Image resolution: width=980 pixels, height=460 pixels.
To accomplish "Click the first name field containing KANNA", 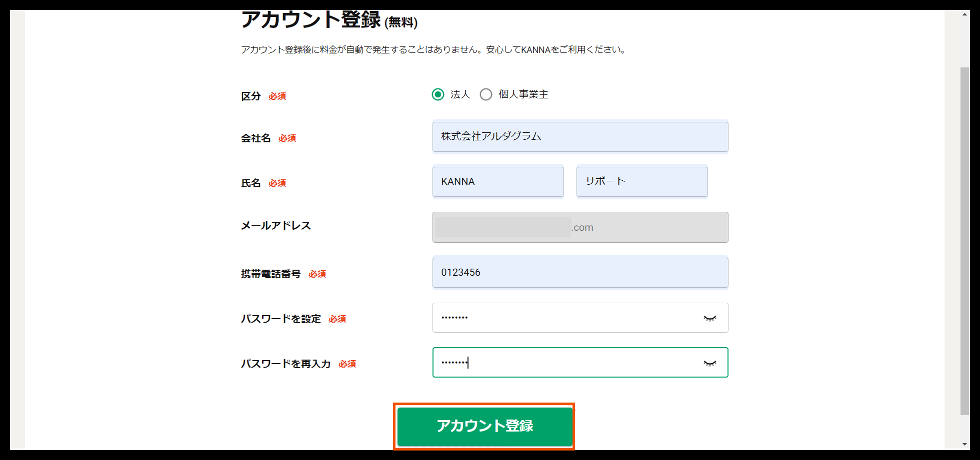I will pos(497,181).
